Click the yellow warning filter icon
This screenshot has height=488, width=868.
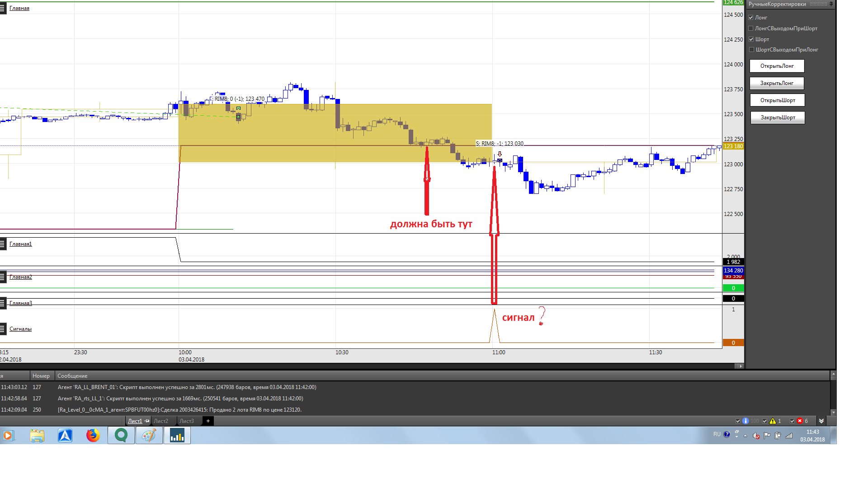click(x=773, y=421)
